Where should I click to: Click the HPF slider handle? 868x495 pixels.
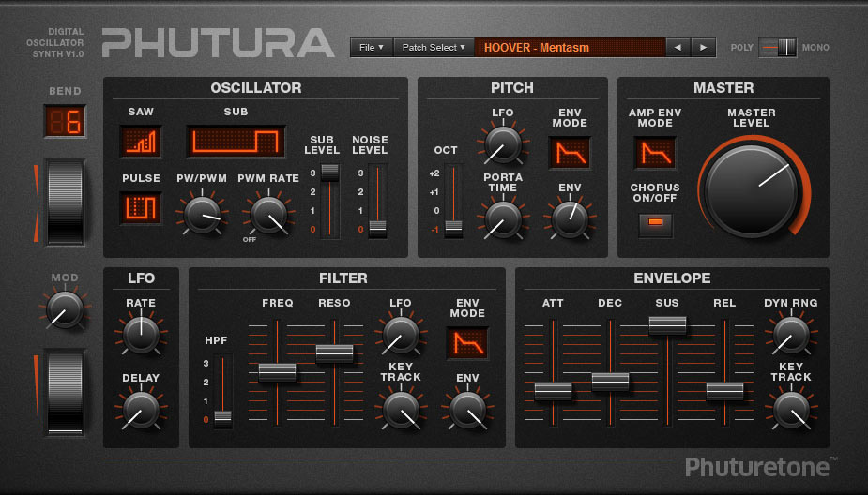coord(222,419)
